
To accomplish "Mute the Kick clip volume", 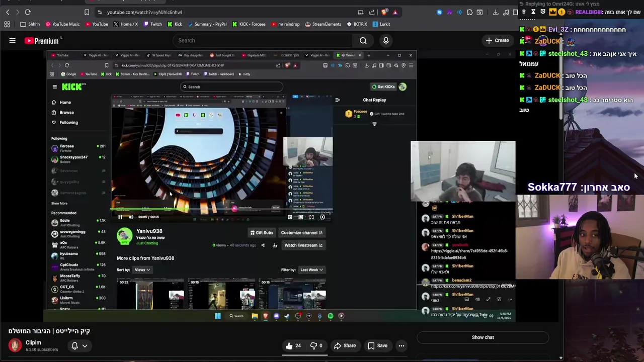I will click(x=131, y=217).
